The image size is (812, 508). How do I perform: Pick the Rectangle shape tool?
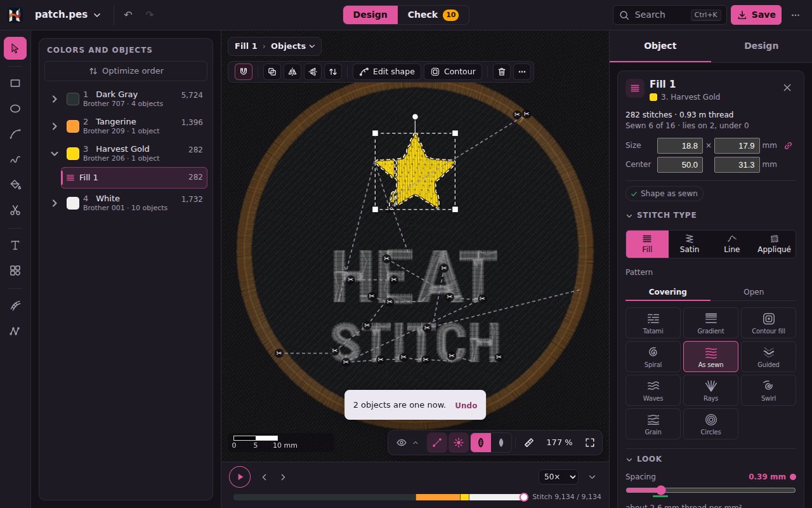15,83
